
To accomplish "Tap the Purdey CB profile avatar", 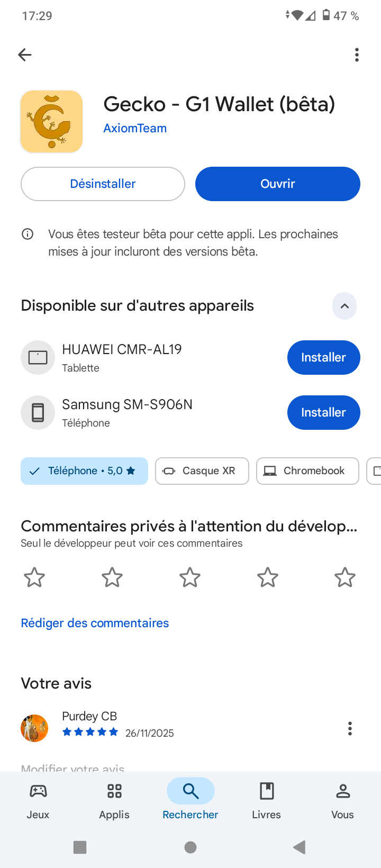I will (34, 728).
